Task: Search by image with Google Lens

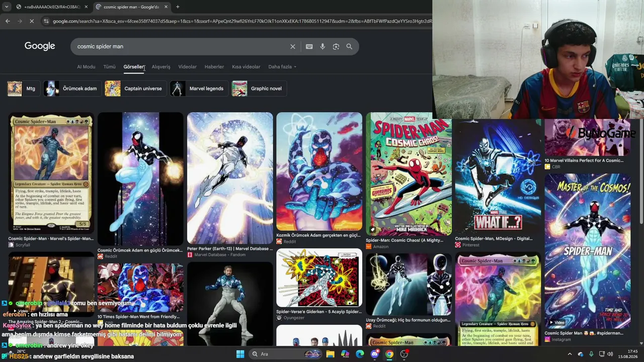Action: pyautogui.click(x=336, y=47)
